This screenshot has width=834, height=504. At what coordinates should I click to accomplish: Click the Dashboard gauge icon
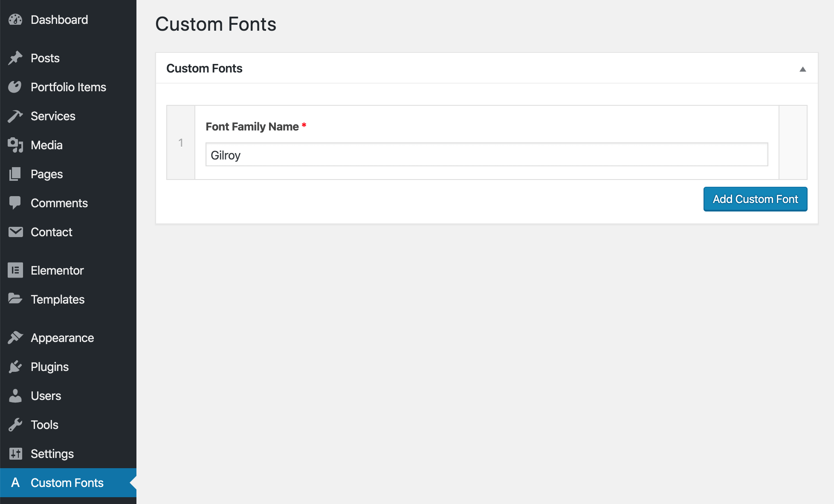pyautogui.click(x=15, y=20)
